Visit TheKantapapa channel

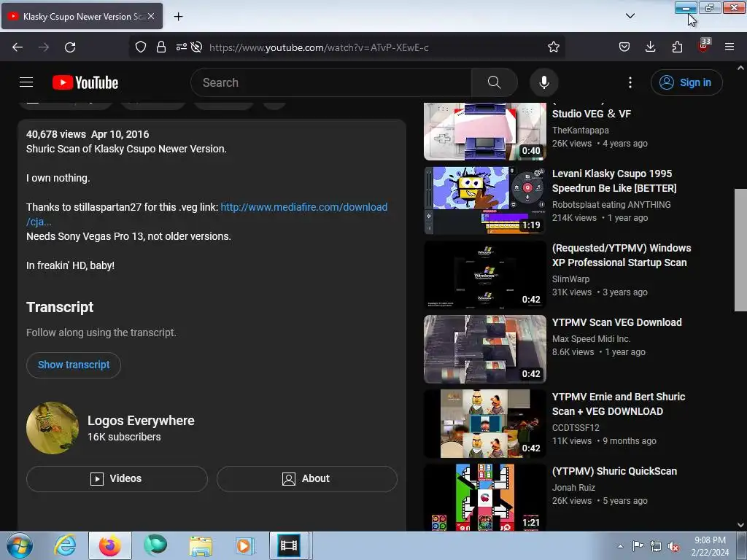[580, 130]
